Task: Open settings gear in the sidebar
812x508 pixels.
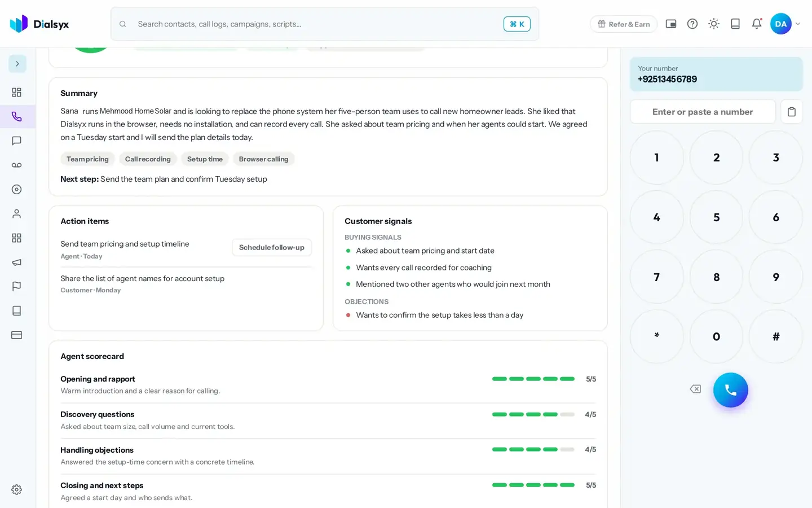Action: tap(17, 490)
